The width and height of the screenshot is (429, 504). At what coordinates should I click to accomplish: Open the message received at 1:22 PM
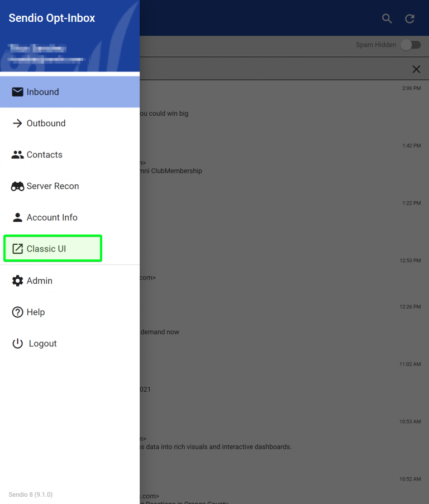point(284,224)
